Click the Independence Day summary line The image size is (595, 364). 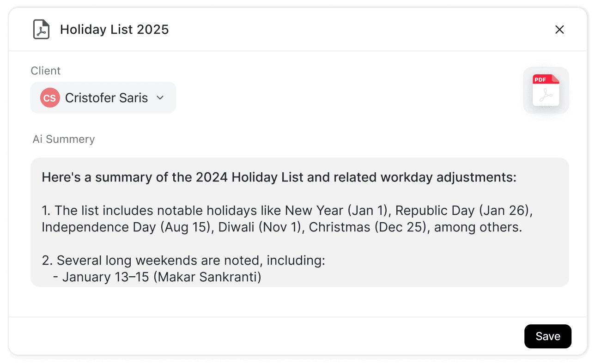click(282, 227)
